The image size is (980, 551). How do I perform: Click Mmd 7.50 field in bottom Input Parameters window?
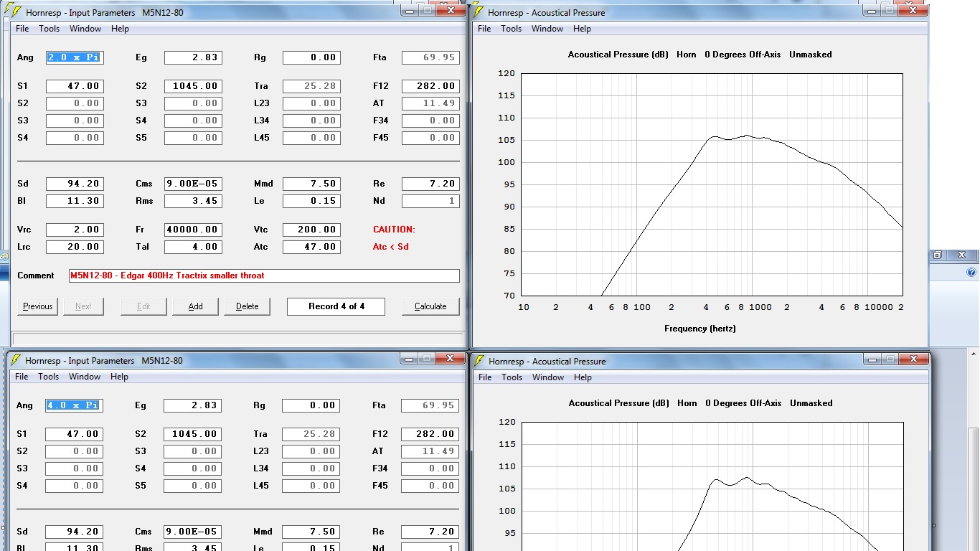311,532
